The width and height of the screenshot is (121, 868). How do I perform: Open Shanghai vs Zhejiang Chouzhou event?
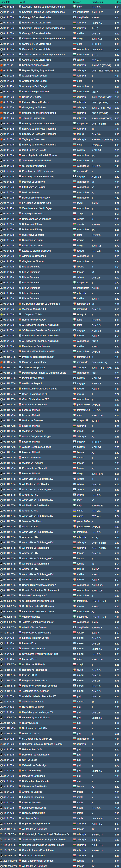[x=39, y=113]
